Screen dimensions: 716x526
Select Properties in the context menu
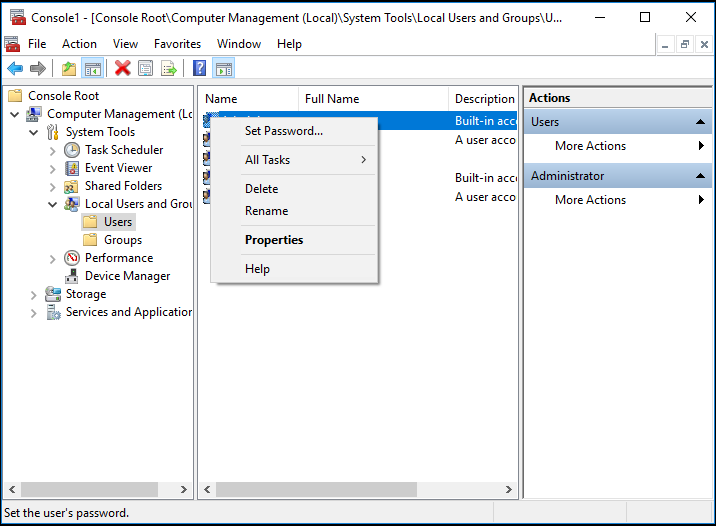pyautogui.click(x=274, y=240)
